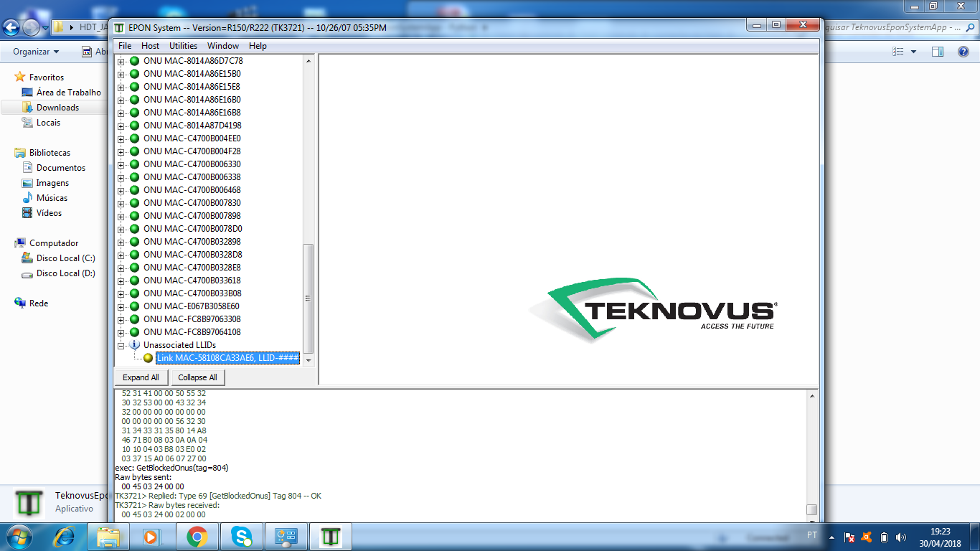The height and width of the screenshot is (551, 980).
Task: Click the Windows Start button
Action: (x=18, y=536)
